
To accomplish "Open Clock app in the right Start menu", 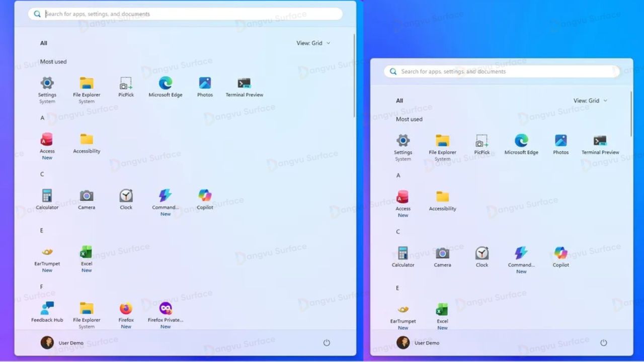I will coord(482,257).
